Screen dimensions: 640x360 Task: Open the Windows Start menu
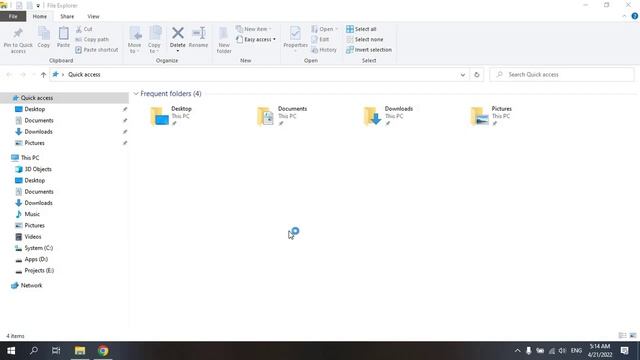tap(11, 351)
